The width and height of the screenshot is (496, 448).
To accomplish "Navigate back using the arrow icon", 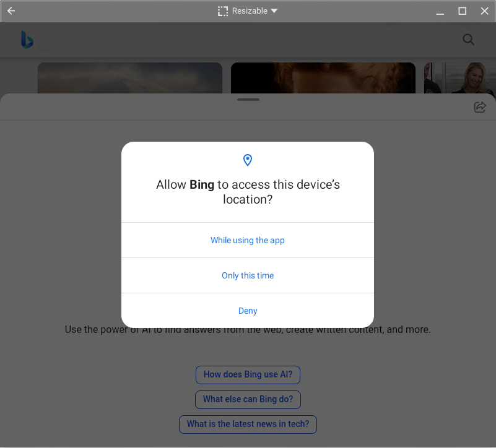I will [x=11, y=11].
